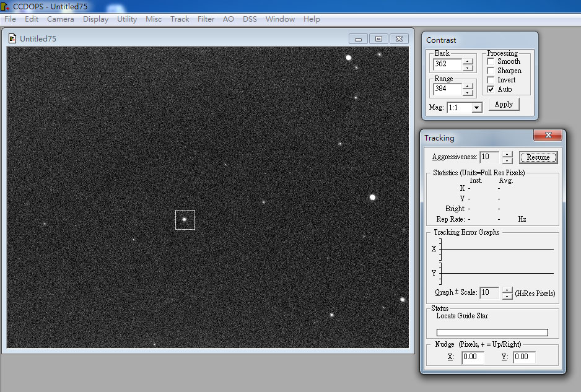Screen dimensions: 581x392
Task: Uncheck the Auto contrast checkbox
Action: coord(491,89)
